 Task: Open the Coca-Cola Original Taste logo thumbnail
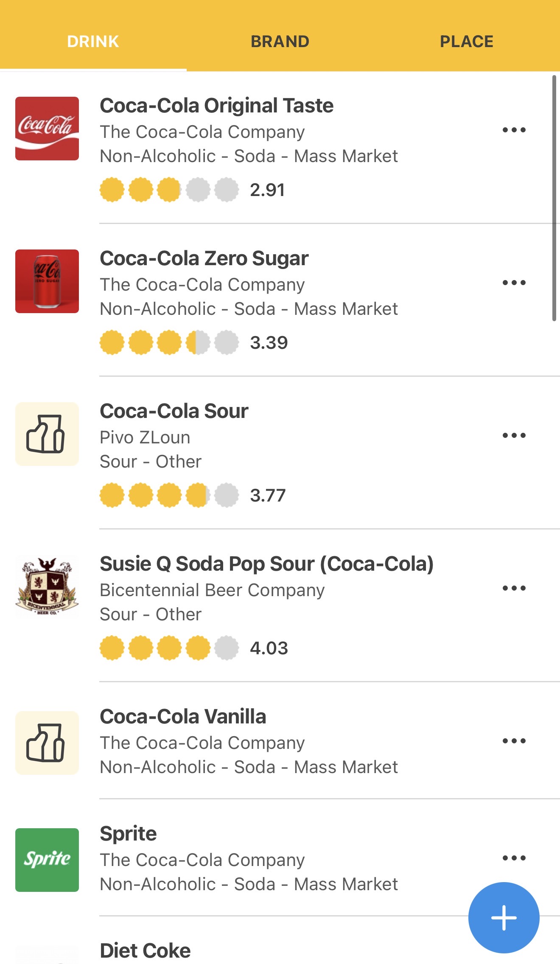[x=47, y=129]
